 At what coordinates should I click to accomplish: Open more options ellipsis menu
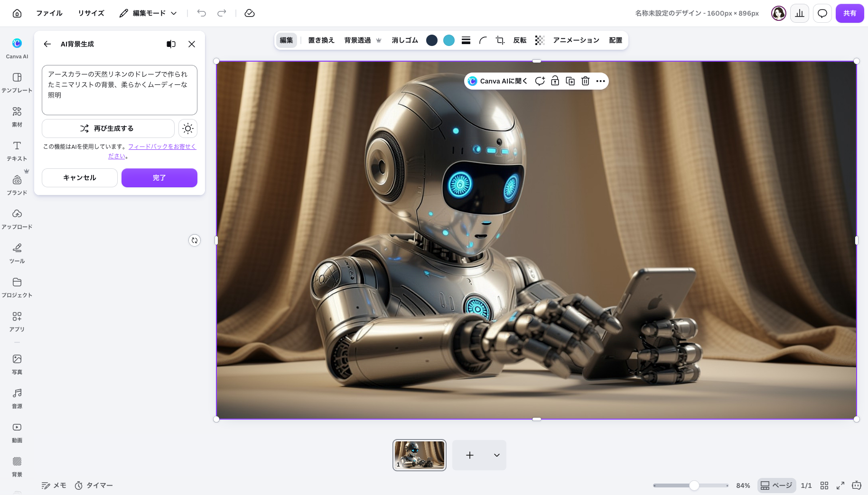pos(601,81)
